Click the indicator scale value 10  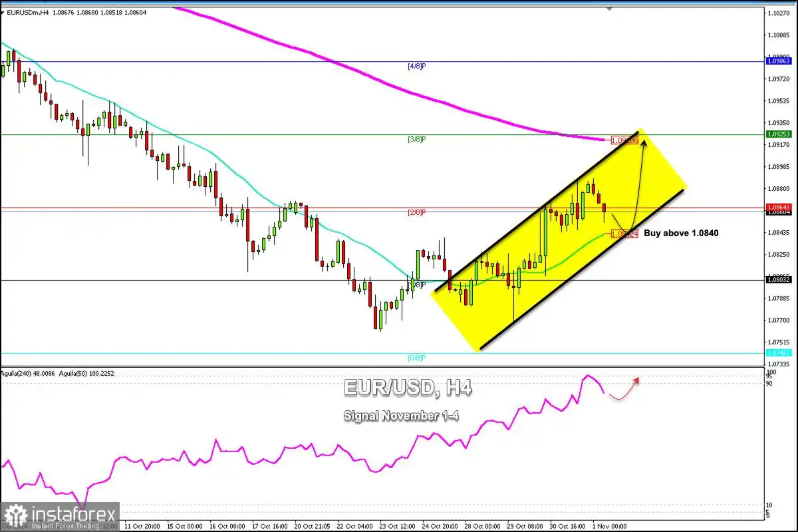769,506
